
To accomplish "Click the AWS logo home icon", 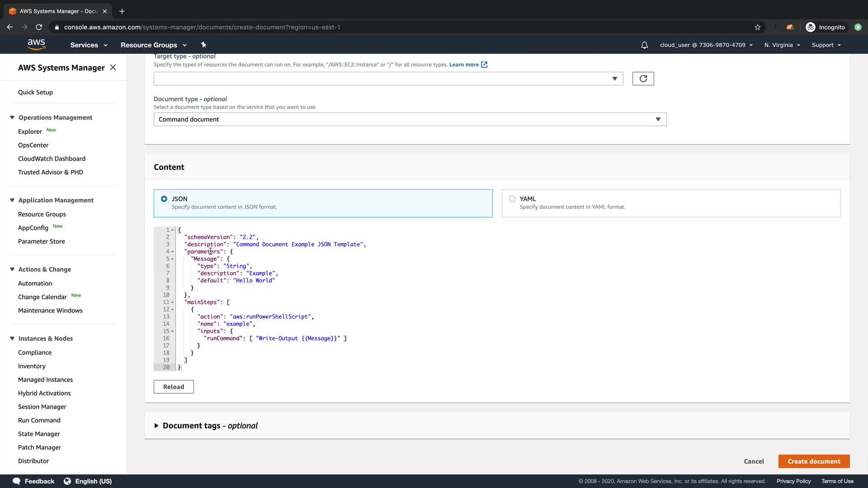I will pos(36,44).
